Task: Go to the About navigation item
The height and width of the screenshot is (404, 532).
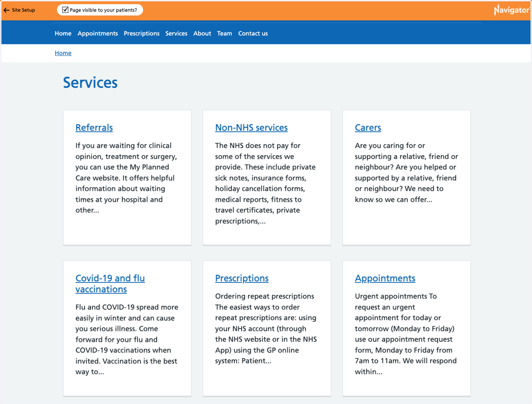Action: click(202, 33)
